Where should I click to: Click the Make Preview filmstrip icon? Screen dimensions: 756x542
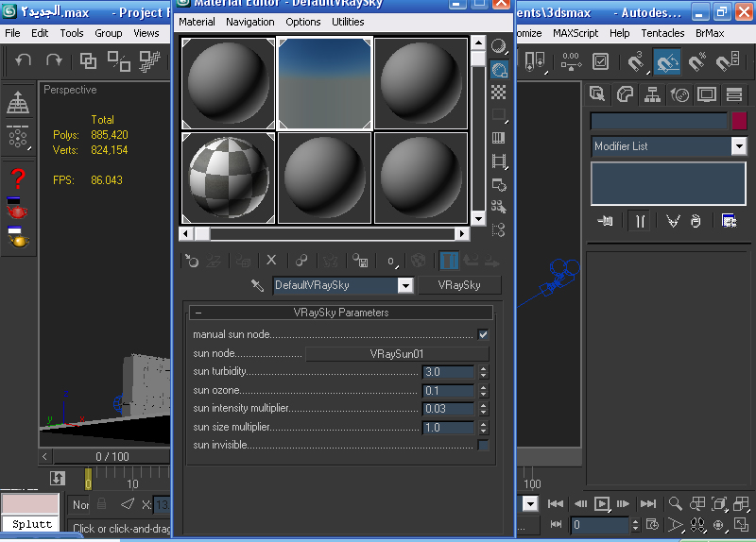[499, 161]
